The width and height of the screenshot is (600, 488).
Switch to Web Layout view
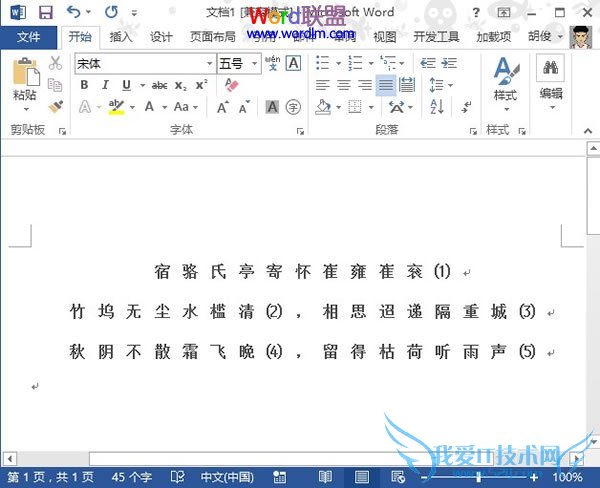point(398,477)
